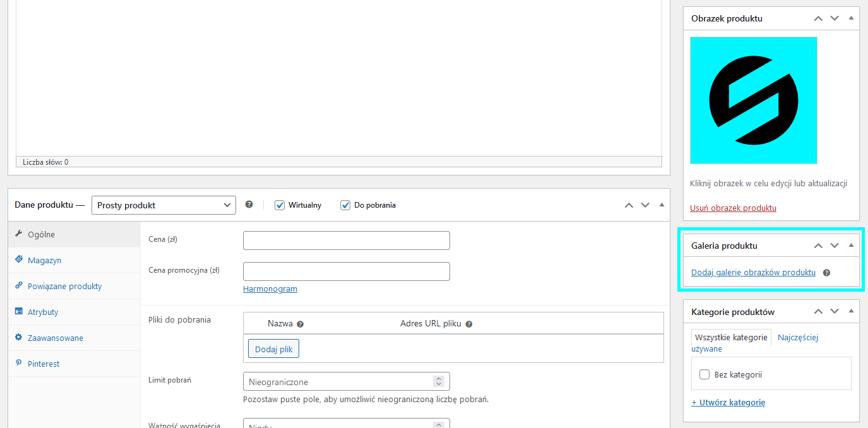This screenshot has width=868, height=428.
Task: Open Zaawansowane settings gear icon
Action: tap(18, 338)
